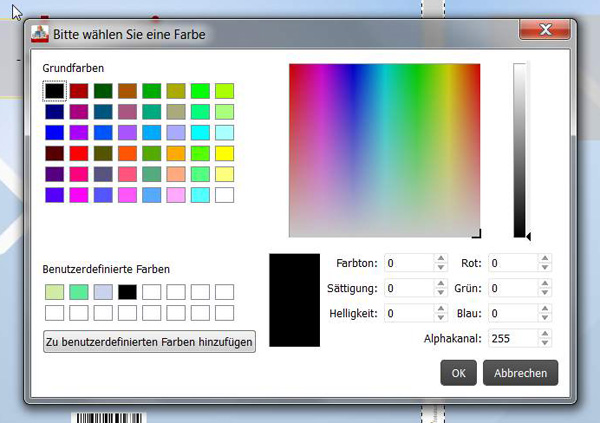Select the black swatch in Grundfarben
Screen dimensions: 600x423
pos(54,91)
